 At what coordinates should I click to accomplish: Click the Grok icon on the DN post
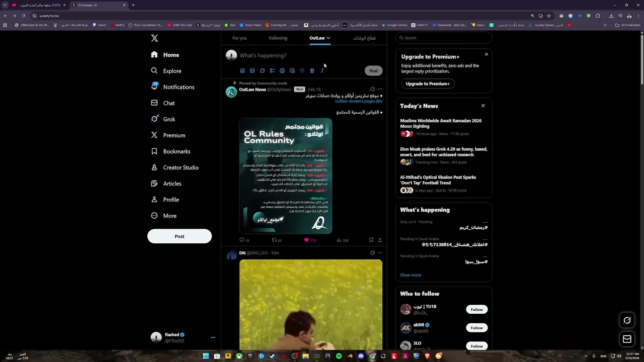[372, 253]
